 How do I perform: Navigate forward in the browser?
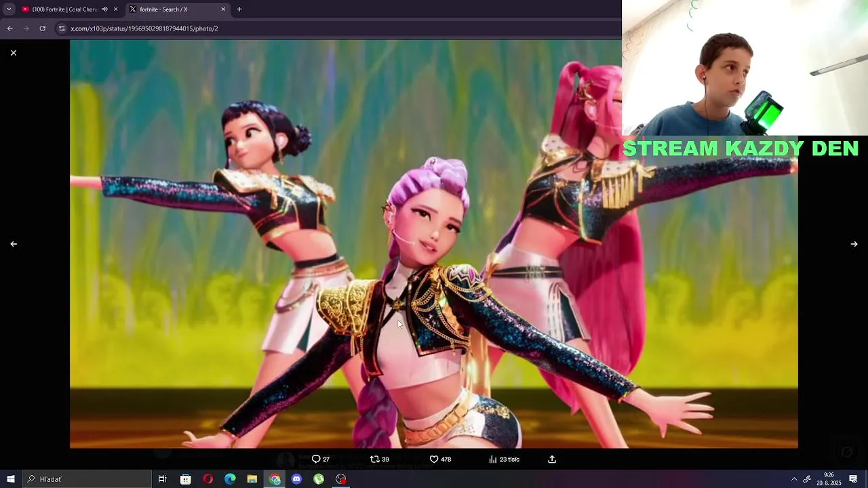pyautogui.click(x=26, y=28)
